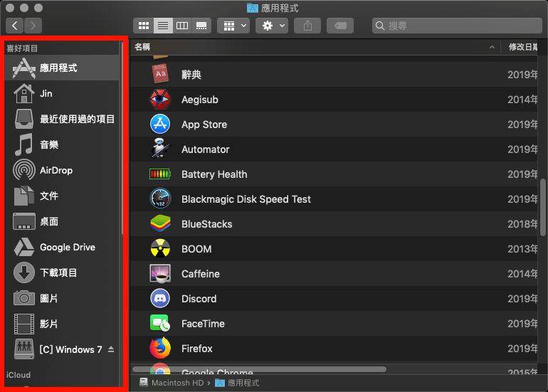The height and width of the screenshot is (392, 548).
Task: Select the Caffeine coffee cup icon
Action: tap(160, 273)
